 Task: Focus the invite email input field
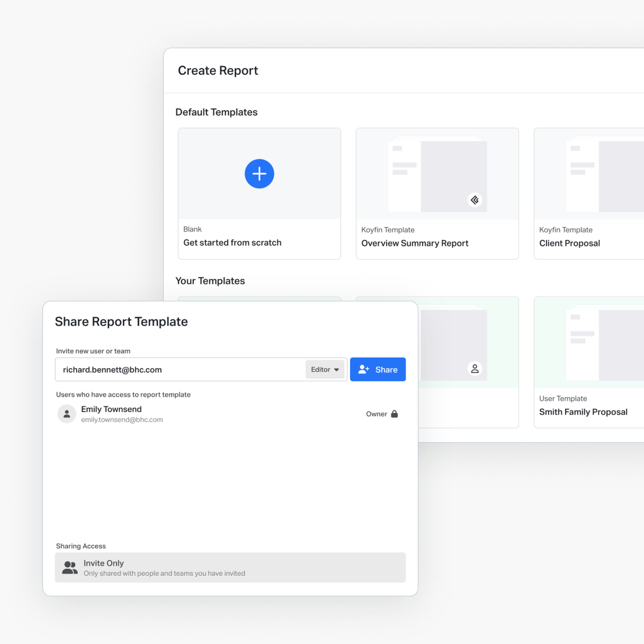(x=180, y=370)
